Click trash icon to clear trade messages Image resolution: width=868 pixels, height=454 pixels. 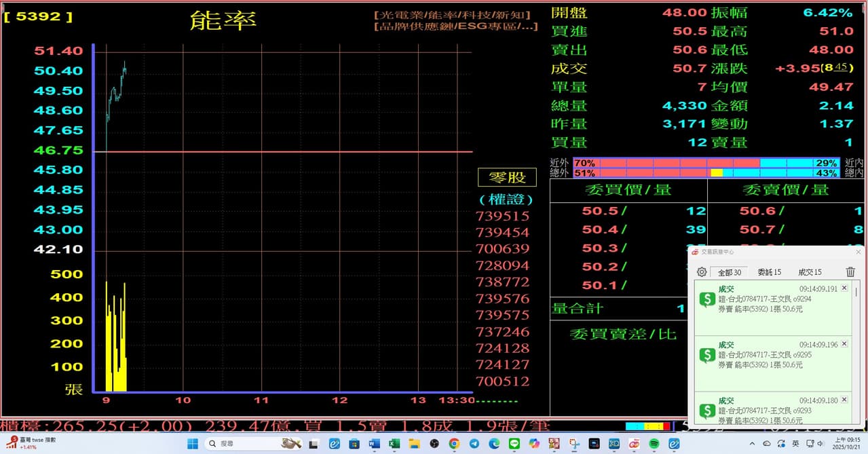(850, 272)
